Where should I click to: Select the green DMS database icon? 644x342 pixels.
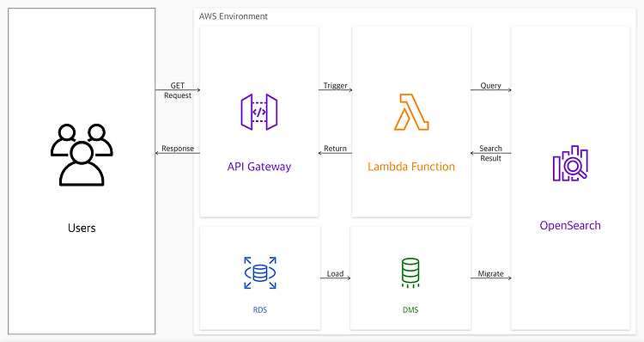[x=410, y=272]
